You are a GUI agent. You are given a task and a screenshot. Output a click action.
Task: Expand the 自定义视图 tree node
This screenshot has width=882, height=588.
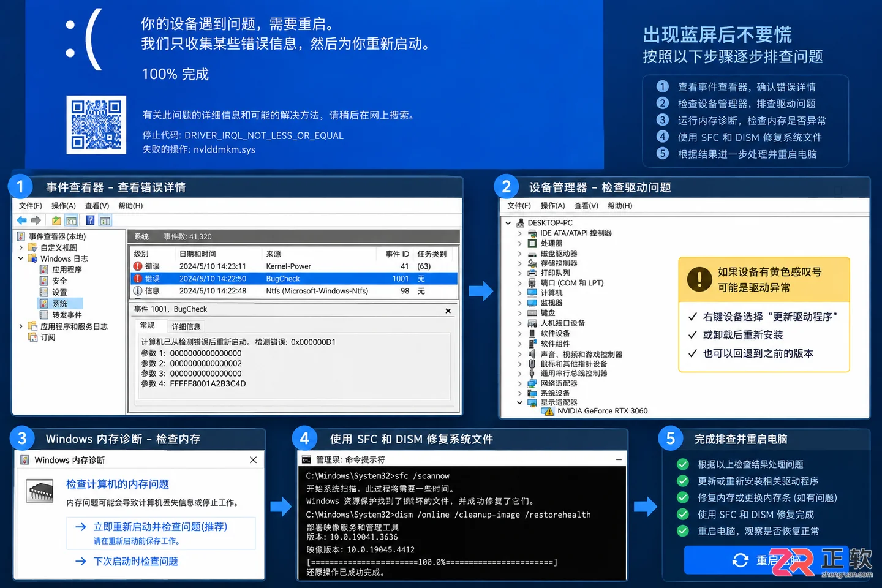(20, 247)
